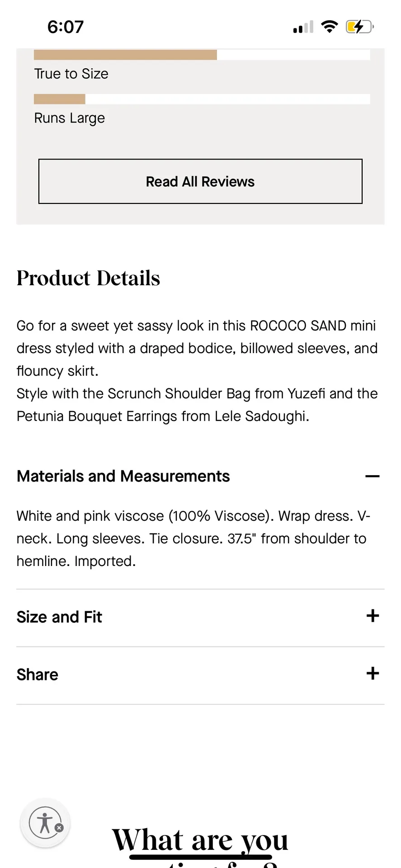Expand Size and Fit plus icon
Screen dimensions: 401x868
point(372,616)
